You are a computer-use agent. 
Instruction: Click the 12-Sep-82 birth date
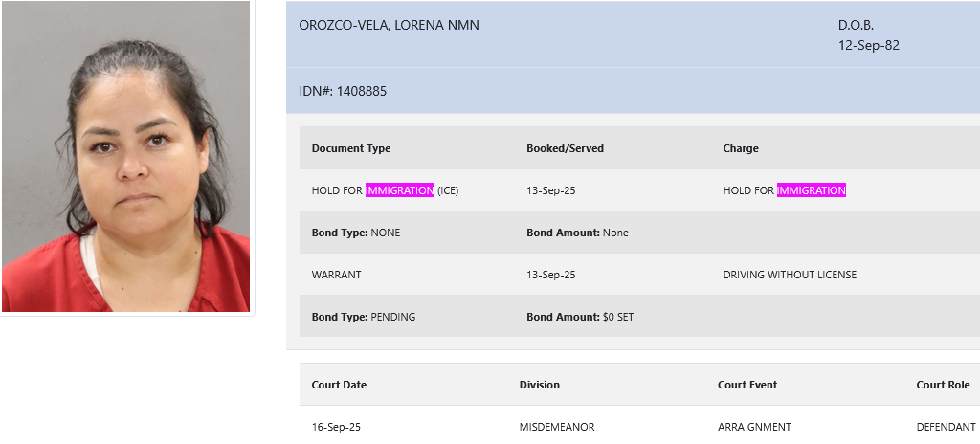click(869, 46)
